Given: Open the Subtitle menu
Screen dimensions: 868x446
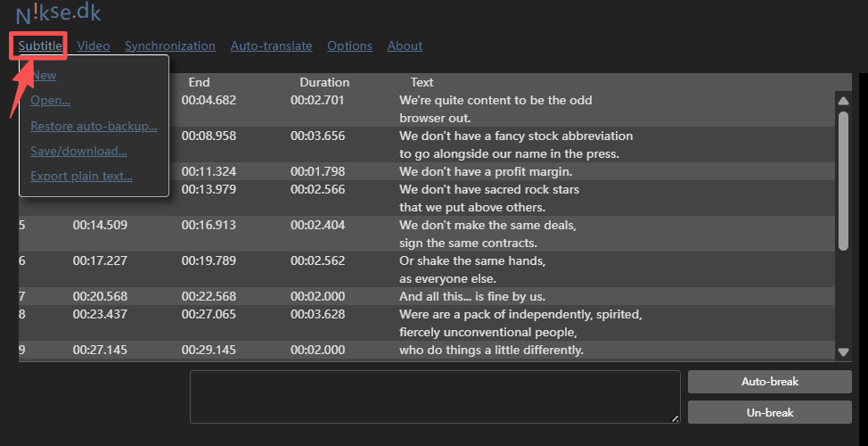Looking at the screenshot, I should click(40, 45).
